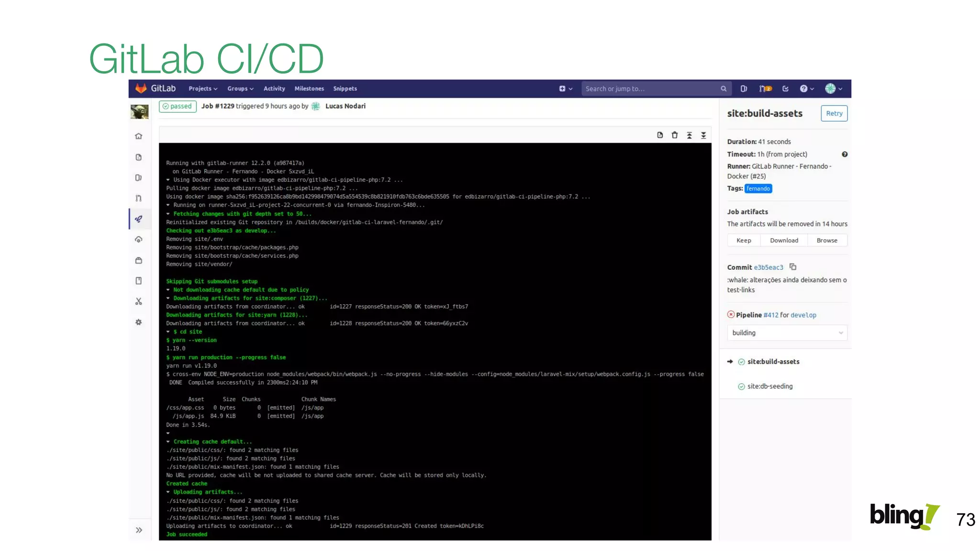Open Settings gear sidebar icon

tap(139, 322)
